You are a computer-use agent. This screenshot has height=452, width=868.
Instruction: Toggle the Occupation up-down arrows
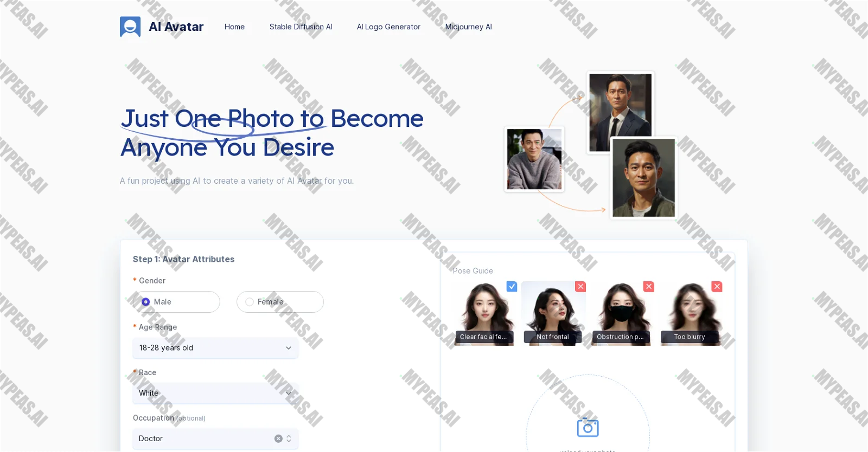[289, 438]
